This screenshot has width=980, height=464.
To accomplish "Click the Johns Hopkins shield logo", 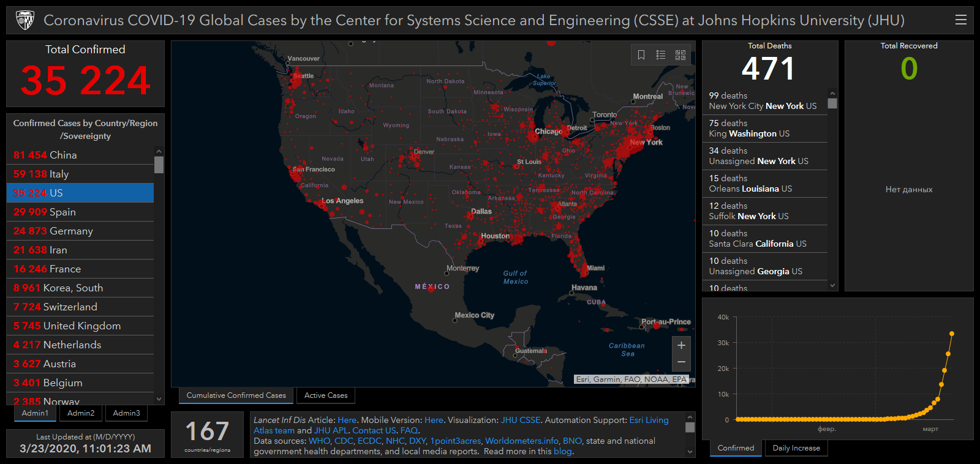I will tap(24, 20).
